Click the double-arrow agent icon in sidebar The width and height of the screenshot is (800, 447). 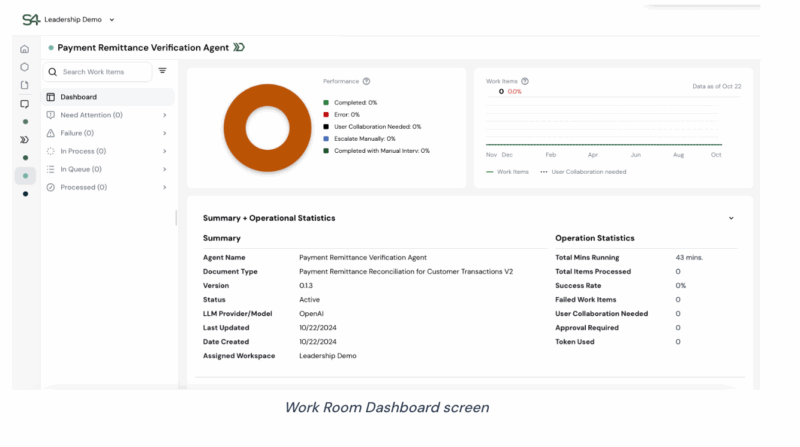(x=25, y=140)
